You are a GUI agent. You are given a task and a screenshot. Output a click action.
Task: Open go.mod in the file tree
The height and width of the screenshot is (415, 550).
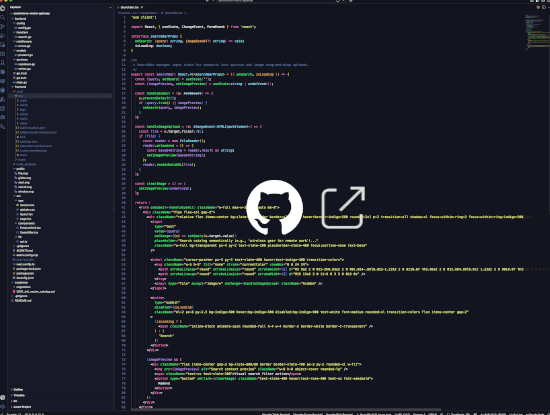(21, 73)
